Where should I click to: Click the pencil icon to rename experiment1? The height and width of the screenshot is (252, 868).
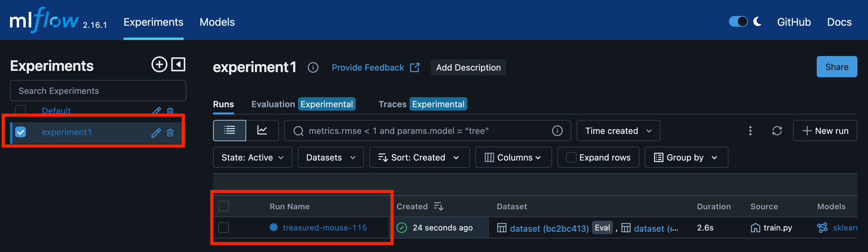(x=156, y=133)
